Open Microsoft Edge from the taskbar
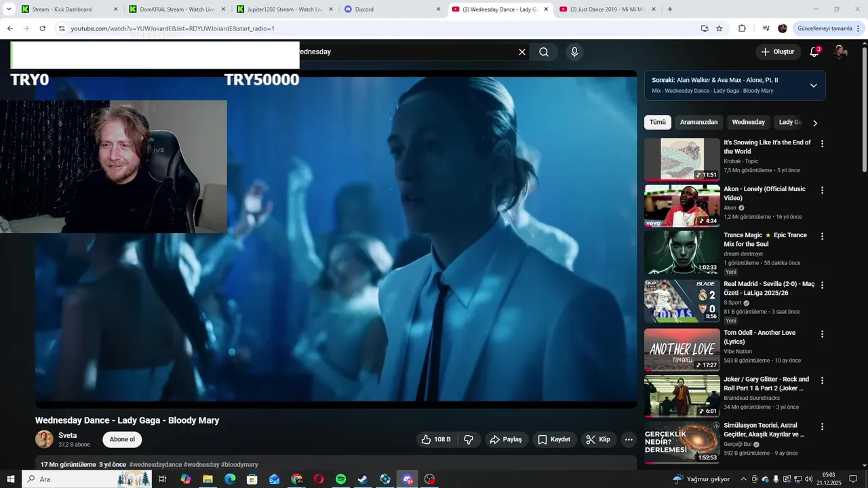 click(230, 479)
